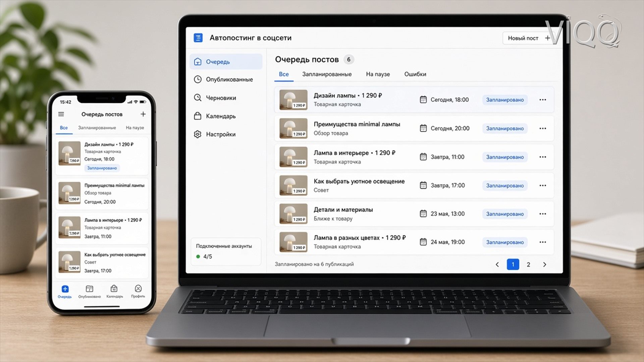The height and width of the screenshot is (362, 644).
Task: Open lamp thumbnail of Лампа в разных цветах
Action: click(293, 242)
